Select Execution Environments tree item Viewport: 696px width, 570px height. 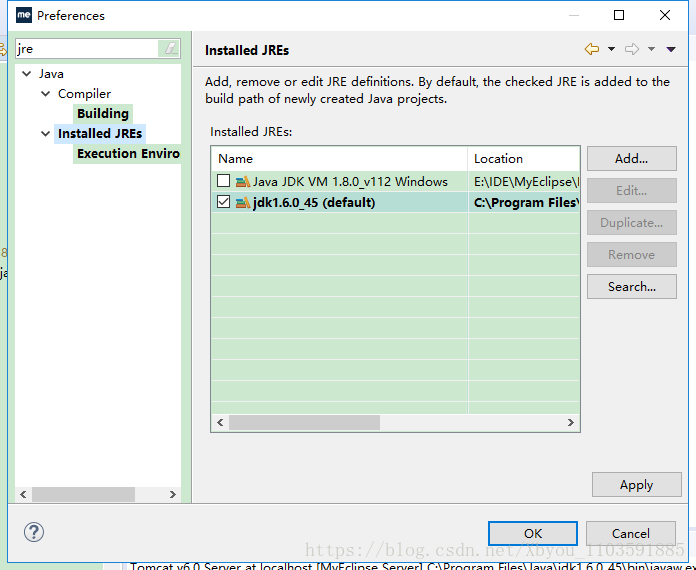click(128, 153)
